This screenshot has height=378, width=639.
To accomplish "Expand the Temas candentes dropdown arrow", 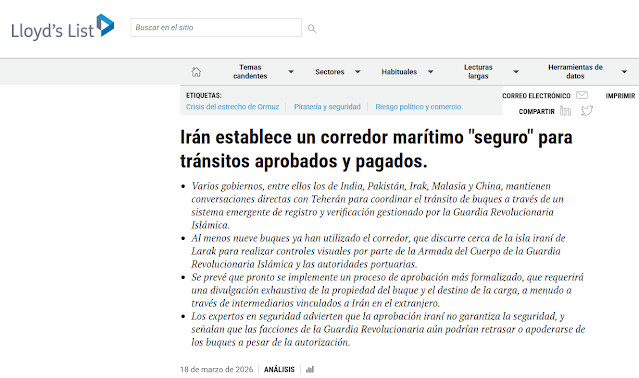I will [x=291, y=72].
